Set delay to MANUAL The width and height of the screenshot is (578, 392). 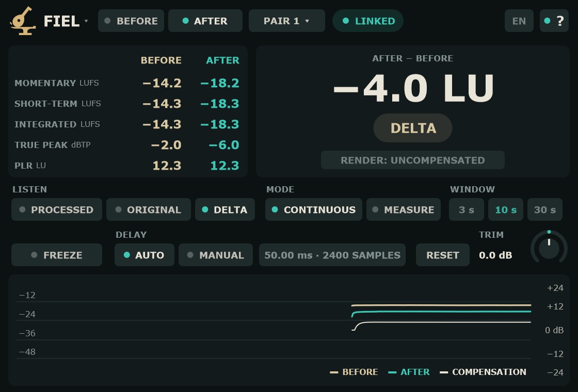click(x=216, y=255)
